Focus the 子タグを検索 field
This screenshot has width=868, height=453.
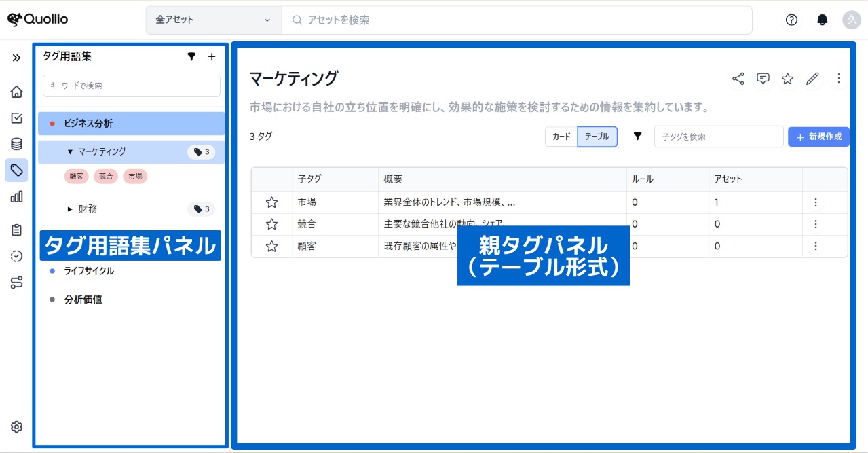pos(719,137)
